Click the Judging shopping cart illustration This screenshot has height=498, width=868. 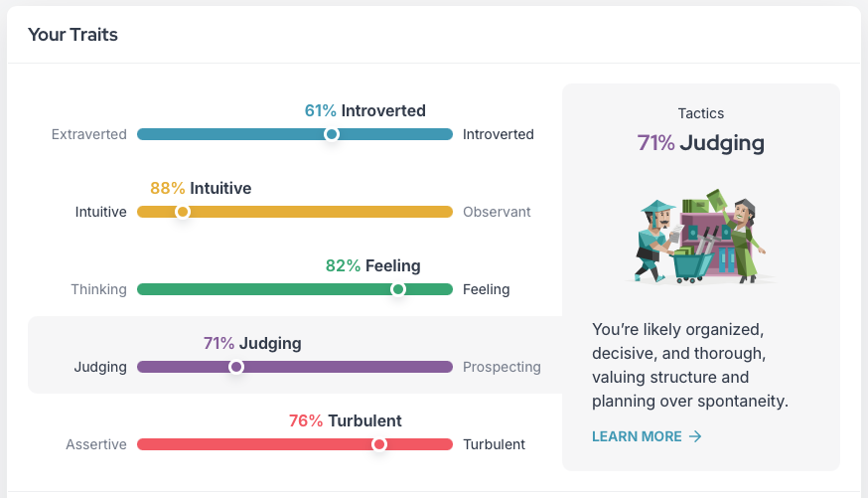pos(700,237)
